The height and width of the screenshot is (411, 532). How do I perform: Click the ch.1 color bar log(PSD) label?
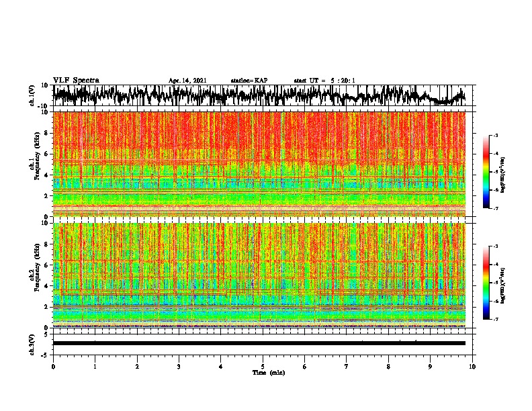(x=503, y=175)
